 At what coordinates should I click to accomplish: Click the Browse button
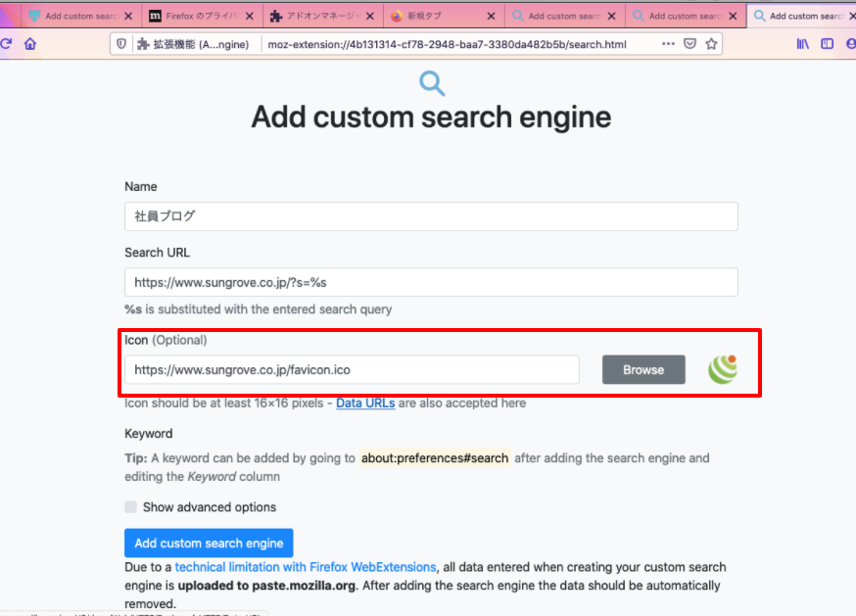[x=643, y=369]
